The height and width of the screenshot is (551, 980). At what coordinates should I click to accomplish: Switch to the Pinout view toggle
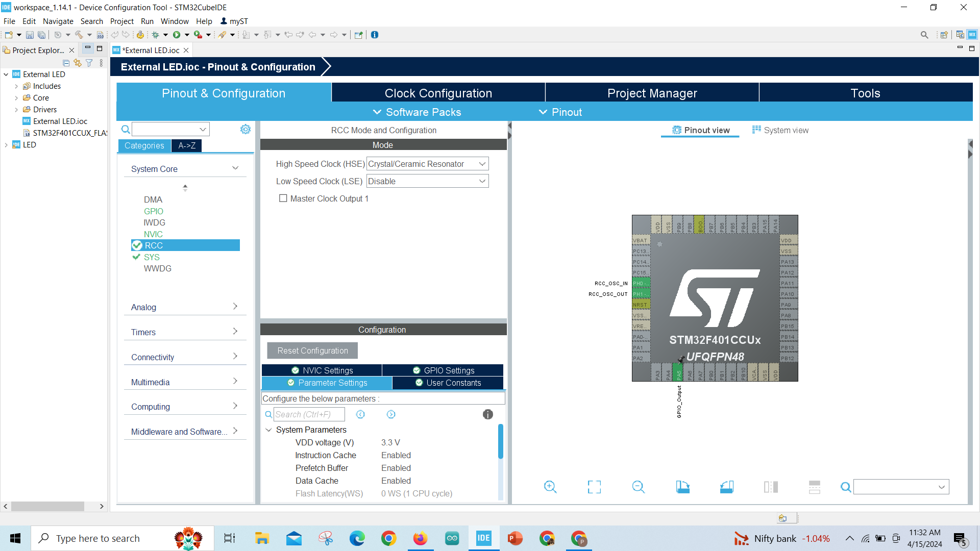pos(700,130)
